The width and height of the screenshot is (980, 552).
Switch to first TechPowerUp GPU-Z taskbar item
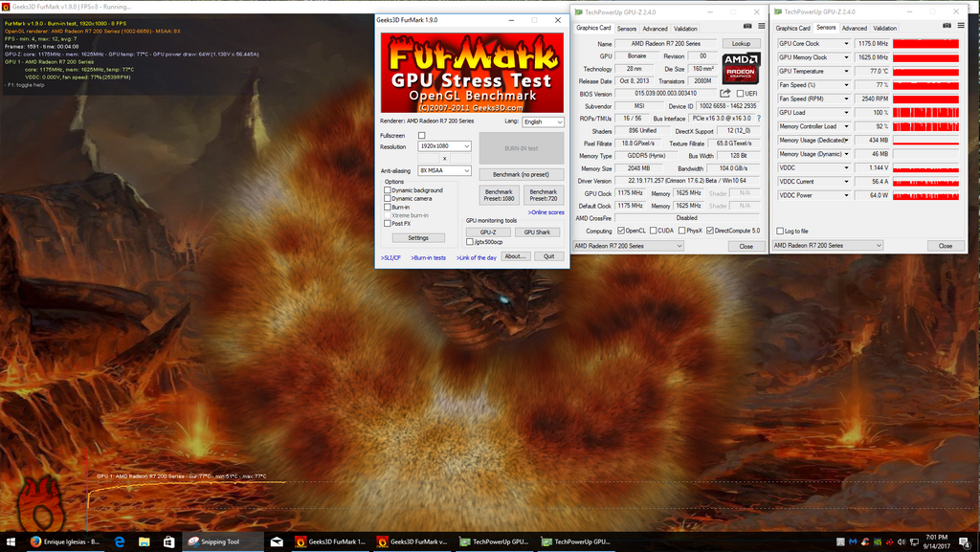pos(495,541)
